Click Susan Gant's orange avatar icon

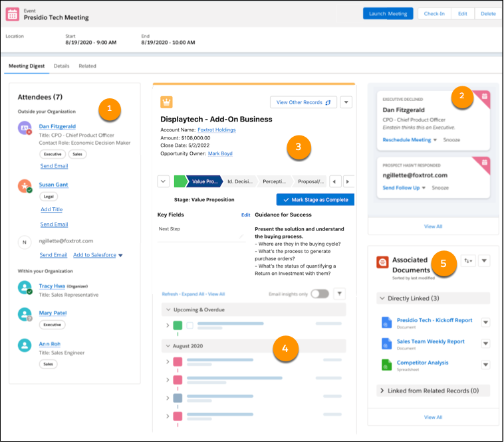25,186
